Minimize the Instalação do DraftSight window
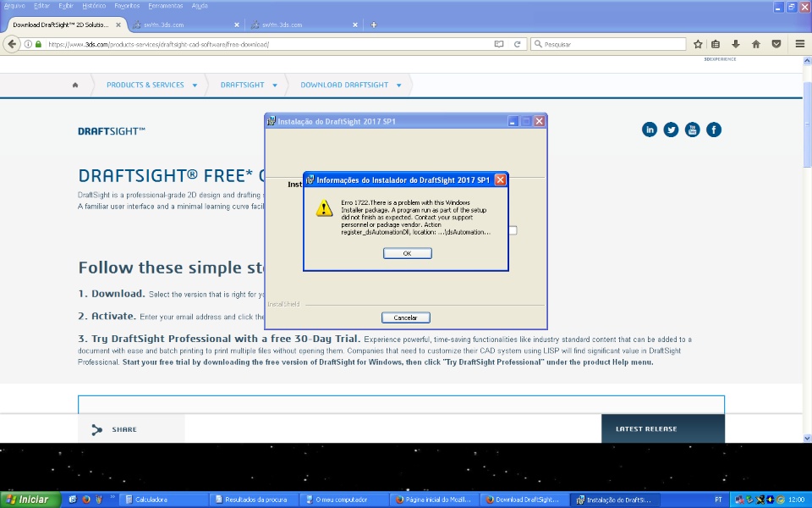 tap(513, 121)
